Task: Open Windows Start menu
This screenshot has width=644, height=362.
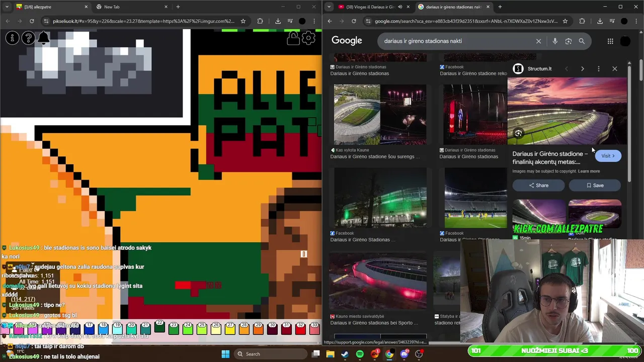Action: click(225, 354)
